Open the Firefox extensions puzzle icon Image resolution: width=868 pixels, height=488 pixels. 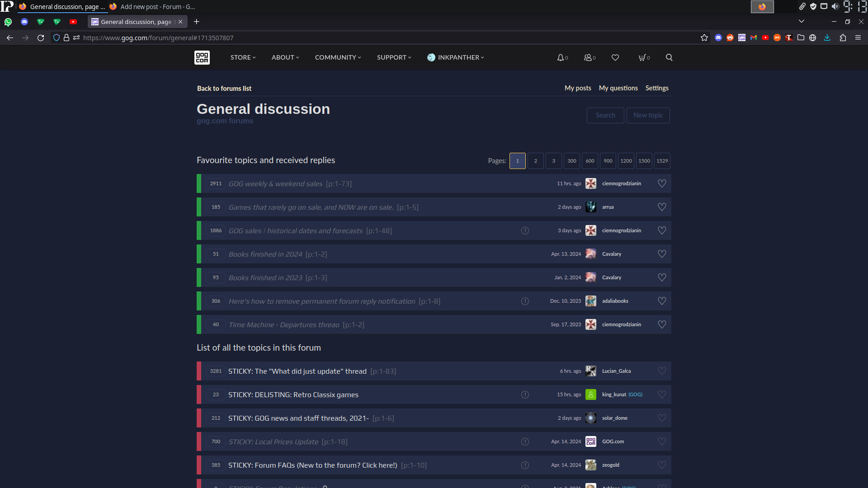(843, 38)
